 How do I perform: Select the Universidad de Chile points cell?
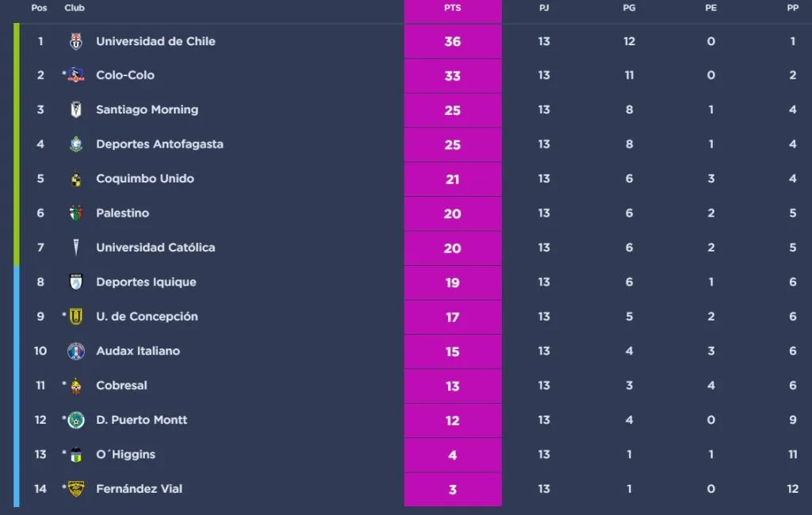tap(453, 41)
